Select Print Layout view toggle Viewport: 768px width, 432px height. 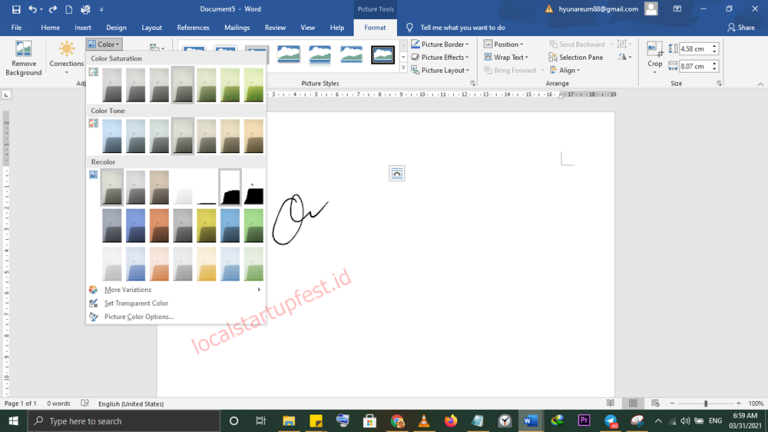click(x=633, y=403)
